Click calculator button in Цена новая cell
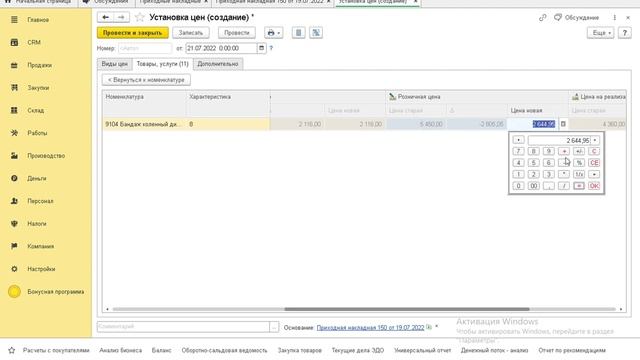This screenshot has width=640, height=360. tap(563, 124)
